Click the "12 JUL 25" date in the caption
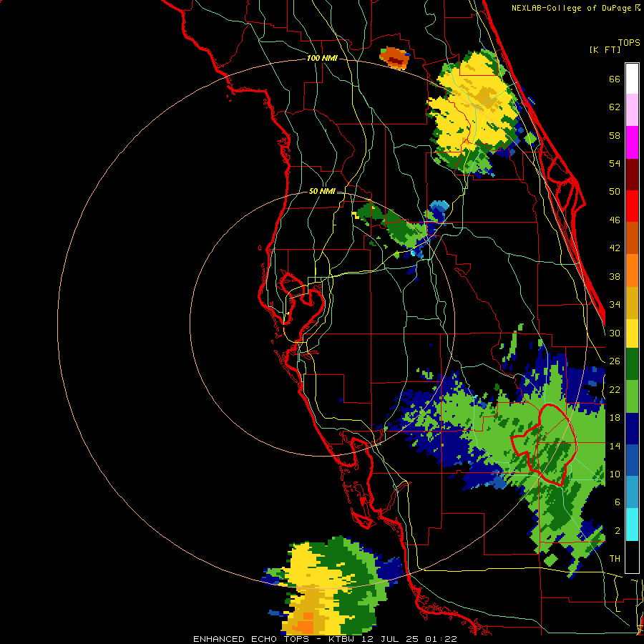Screen dimensions: 644x644 tap(390, 639)
